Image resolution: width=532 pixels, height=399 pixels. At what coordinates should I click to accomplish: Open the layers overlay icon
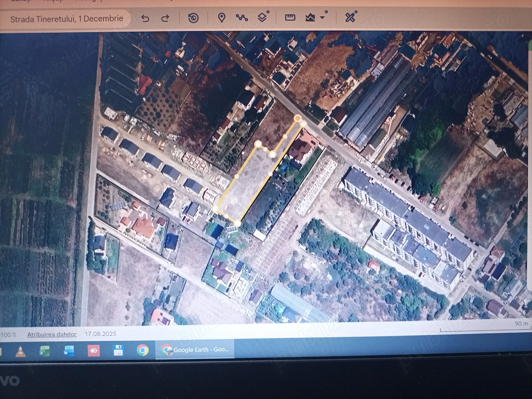pos(263,16)
